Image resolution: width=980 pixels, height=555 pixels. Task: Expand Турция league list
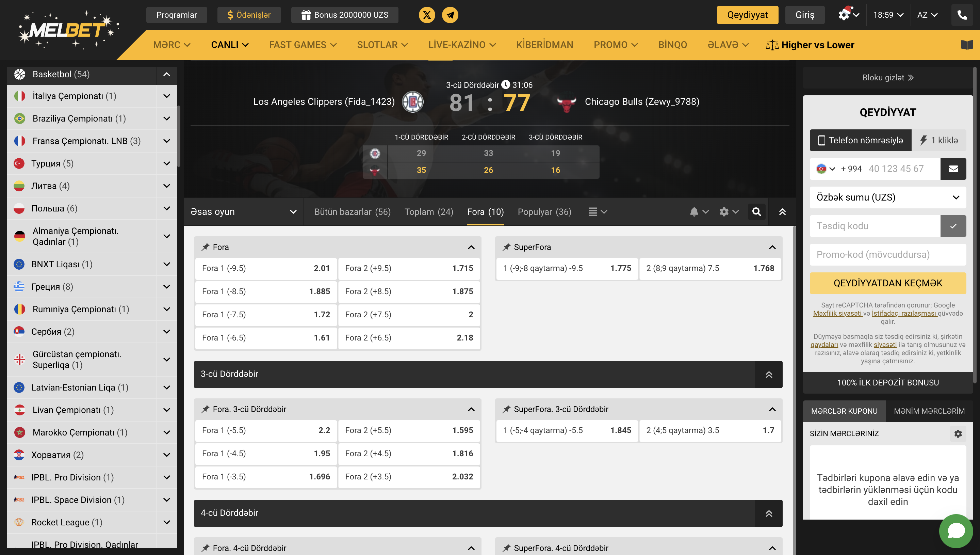tap(166, 163)
